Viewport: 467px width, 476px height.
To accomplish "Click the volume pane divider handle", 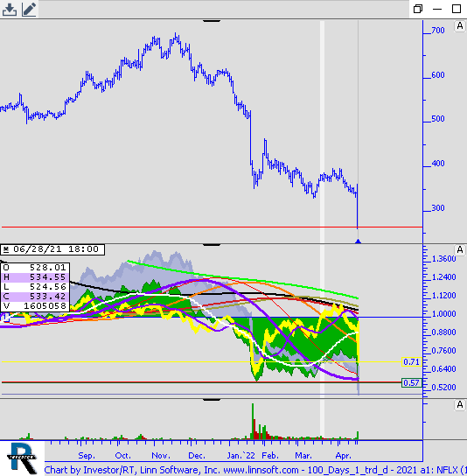I will (x=212, y=400).
